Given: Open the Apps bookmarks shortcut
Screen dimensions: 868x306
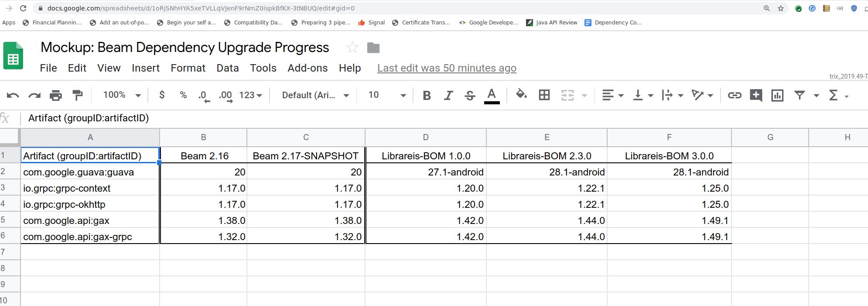Looking at the screenshot, I should point(9,23).
